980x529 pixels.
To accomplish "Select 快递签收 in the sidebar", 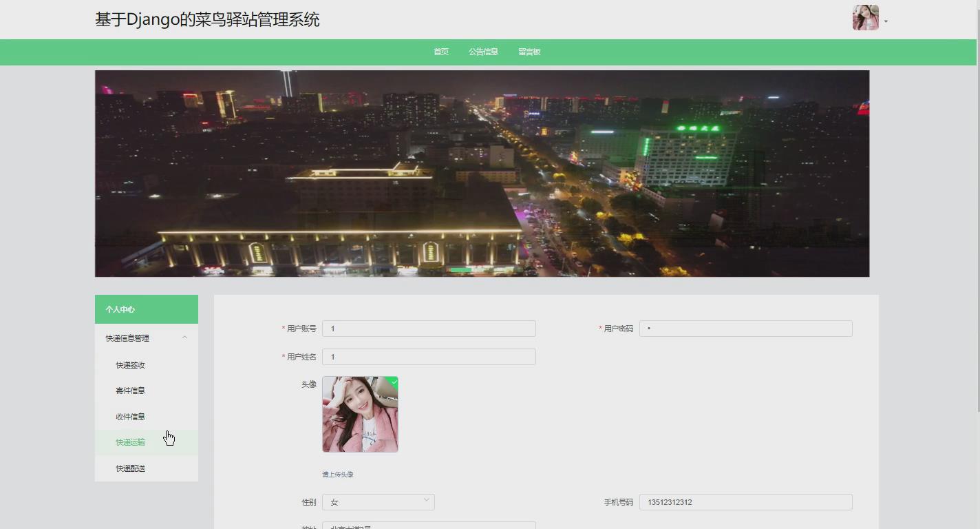I will click(129, 364).
